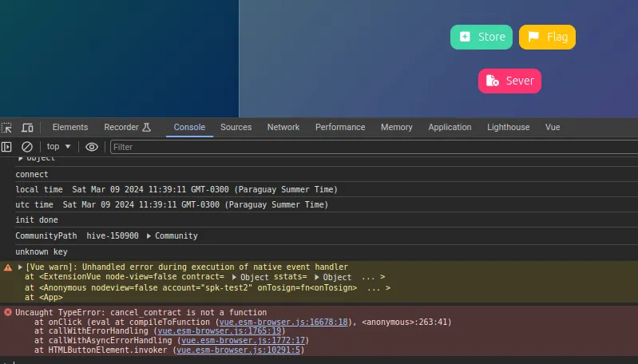The height and width of the screenshot is (364, 638).
Task: Expand the sstats Object in the warning
Action: (316, 277)
